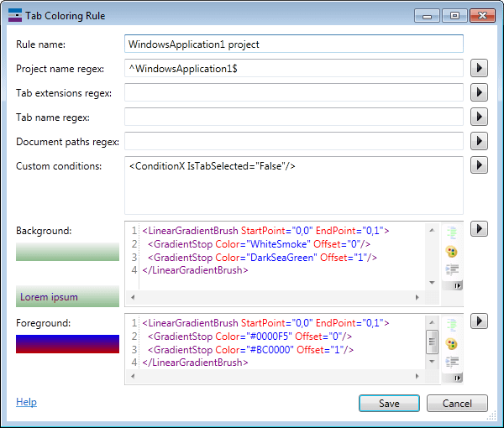Open the Project name regex arrow menu
The height and width of the screenshot is (428, 504).
(x=479, y=68)
